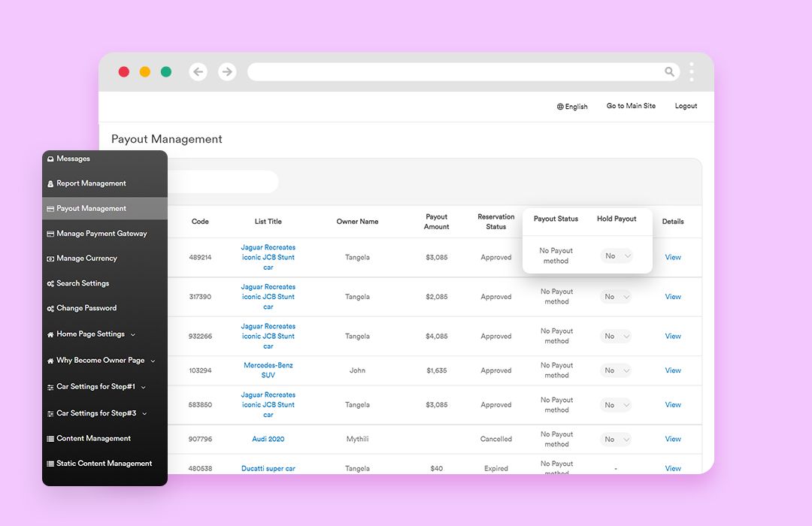Click the Go to Main Site link
Image resolution: width=812 pixels, height=526 pixels.
click(x=631, y=106)
